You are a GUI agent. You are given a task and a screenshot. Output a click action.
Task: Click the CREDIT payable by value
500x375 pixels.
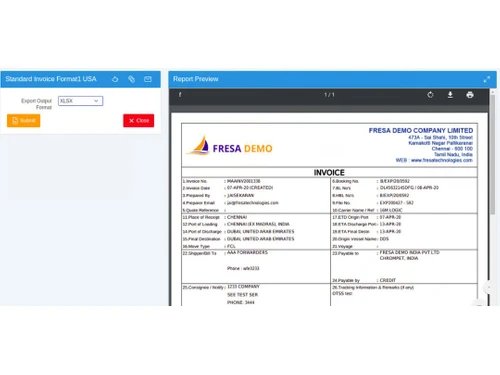(388, 280)
